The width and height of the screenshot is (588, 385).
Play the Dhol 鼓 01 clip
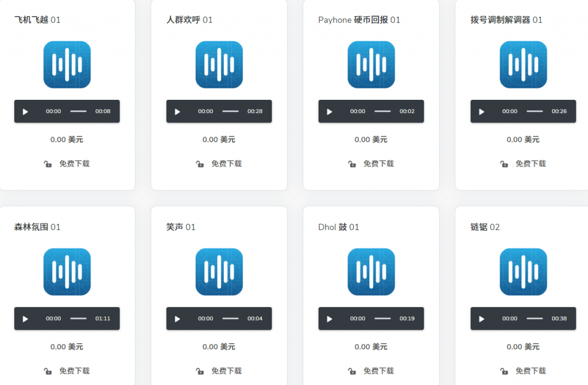330,318
